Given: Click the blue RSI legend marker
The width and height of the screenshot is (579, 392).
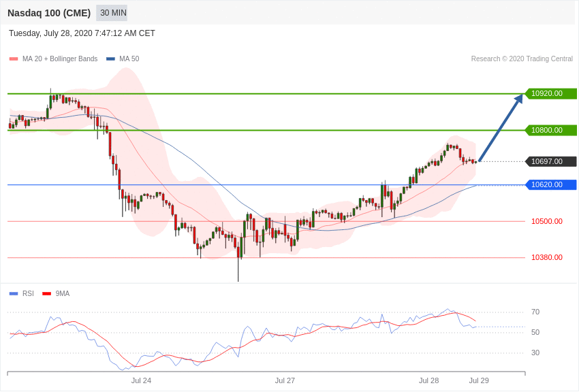Looking at the screenshot, I should click(x=14, y=294).
